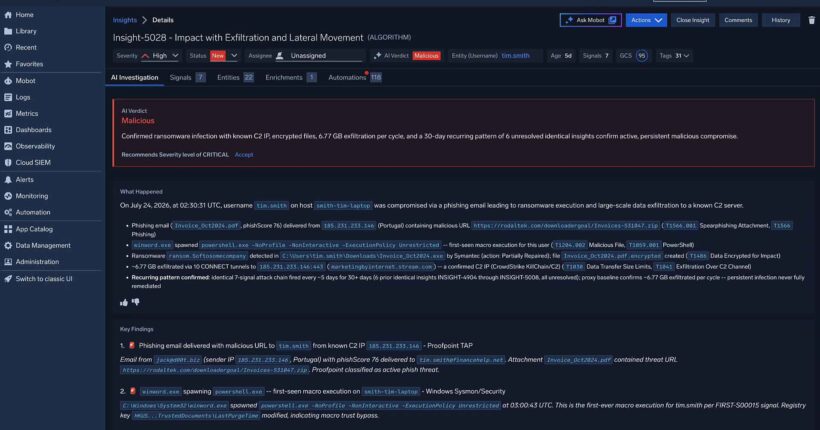Open Monitoring icon
The height and width of the screenshot is (430, 820).
point(8,196)
